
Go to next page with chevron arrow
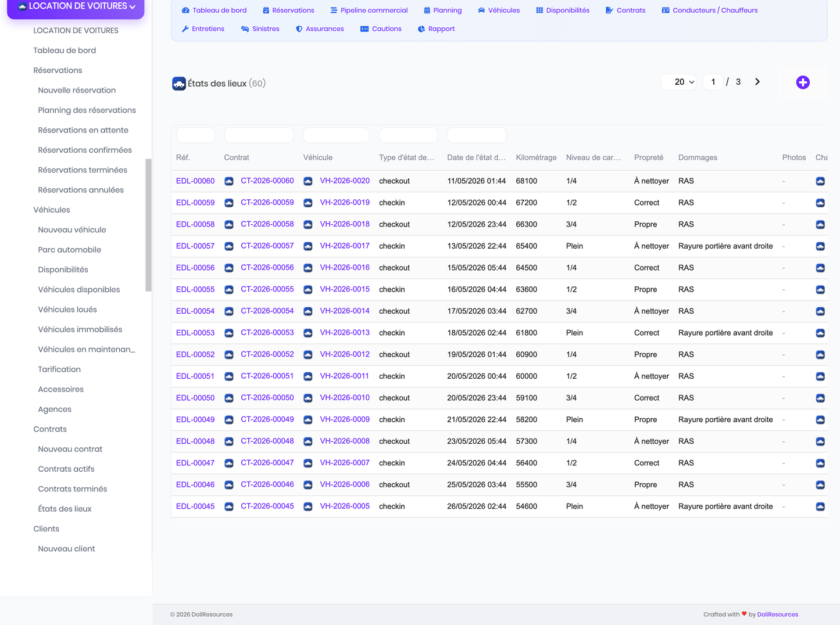757,82
